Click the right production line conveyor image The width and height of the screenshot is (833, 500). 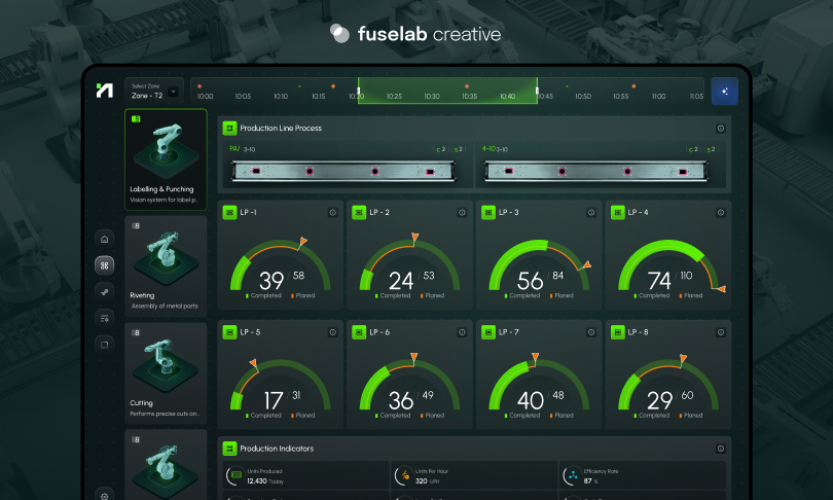(x=596, y=171)
